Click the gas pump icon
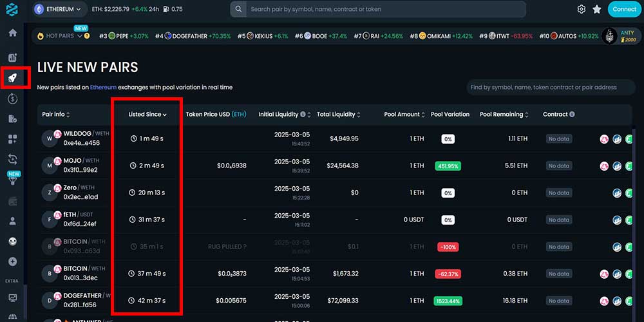Image resolution: width=644 pixels, height=322 pixels. click(166, 9)
